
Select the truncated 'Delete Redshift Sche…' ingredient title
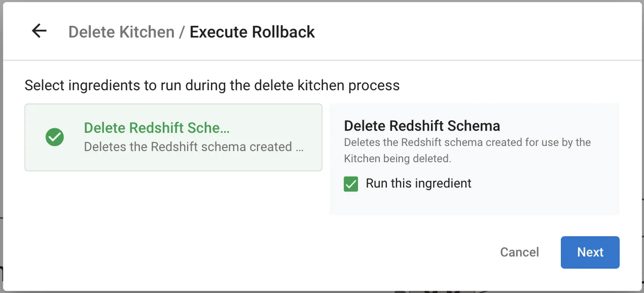(156, 128)
